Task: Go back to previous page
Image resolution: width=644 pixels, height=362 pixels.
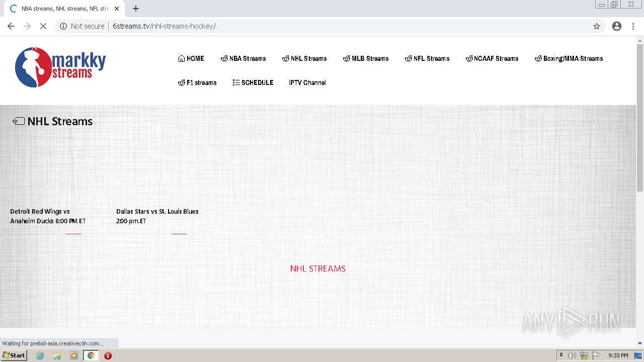Action: coord(11,26)
